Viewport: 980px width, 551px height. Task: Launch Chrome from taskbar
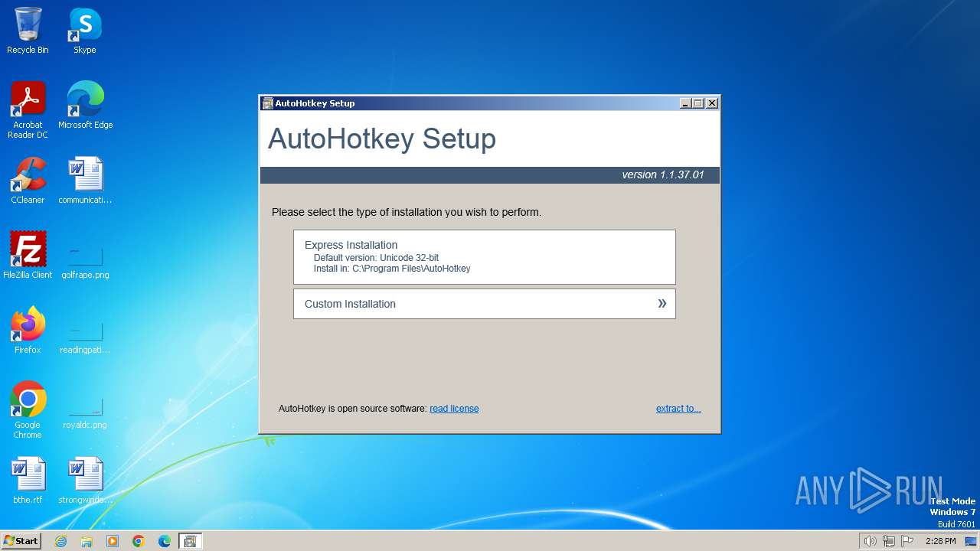(139, 541)
